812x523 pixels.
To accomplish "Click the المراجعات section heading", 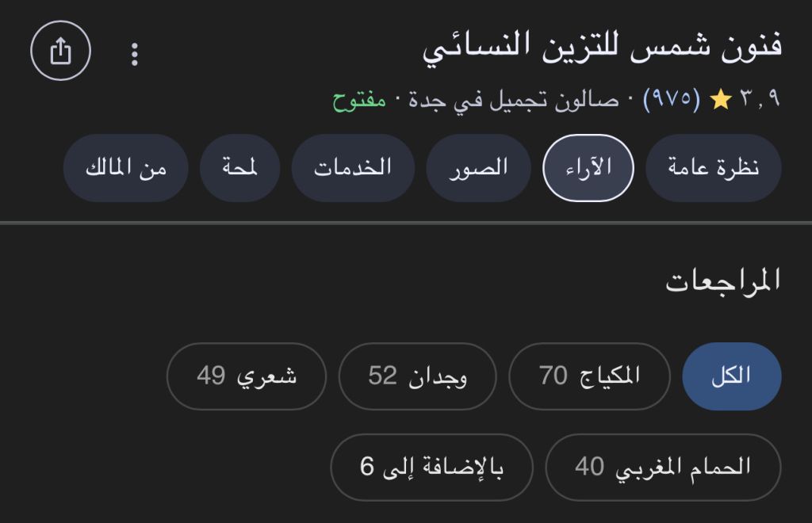I will tap(722, 281).
